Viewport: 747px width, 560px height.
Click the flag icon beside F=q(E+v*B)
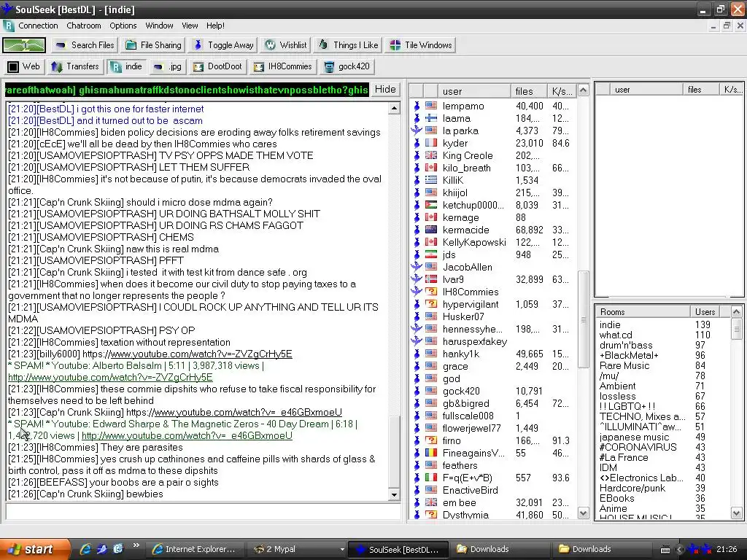click(431, 478)
